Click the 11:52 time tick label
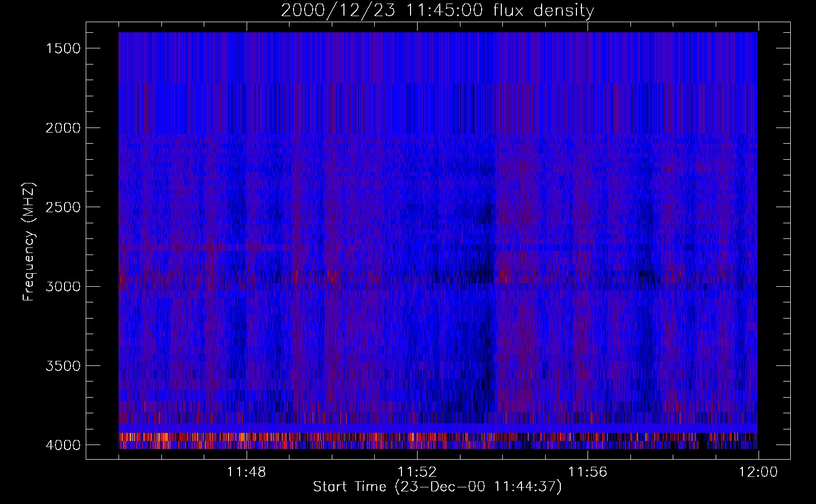This screenshot has width=816, height=504. (x=417, y=472)
